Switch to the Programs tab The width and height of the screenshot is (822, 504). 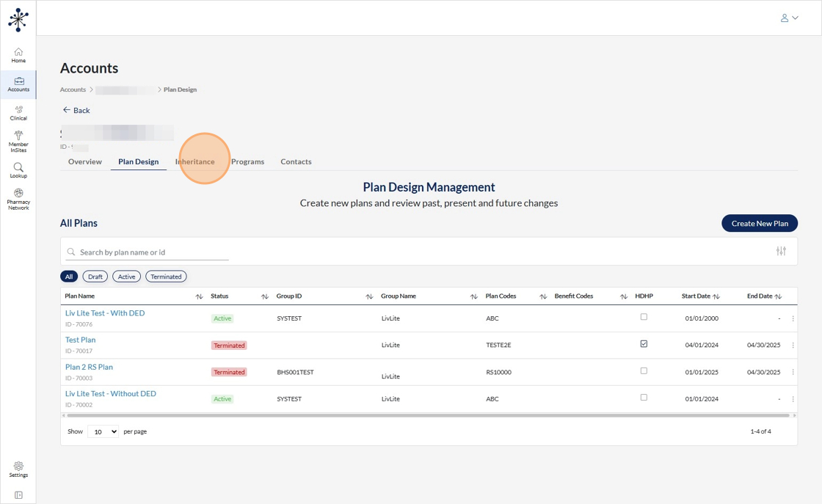pyautogui.click(x=247, y=161)
